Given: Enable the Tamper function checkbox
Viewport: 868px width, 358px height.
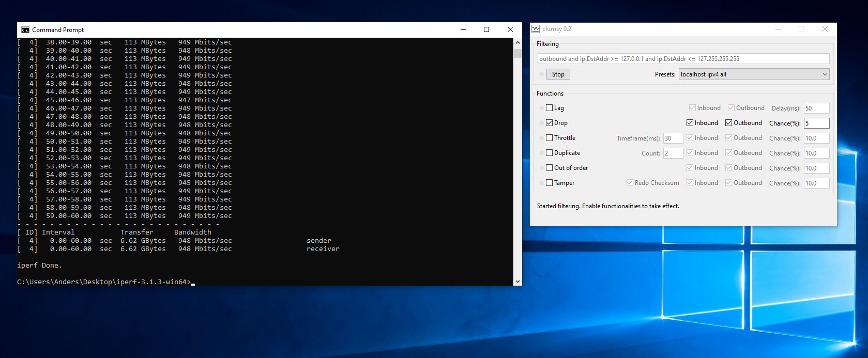Looking at the screenshot, I should click(x=550, y=183).
